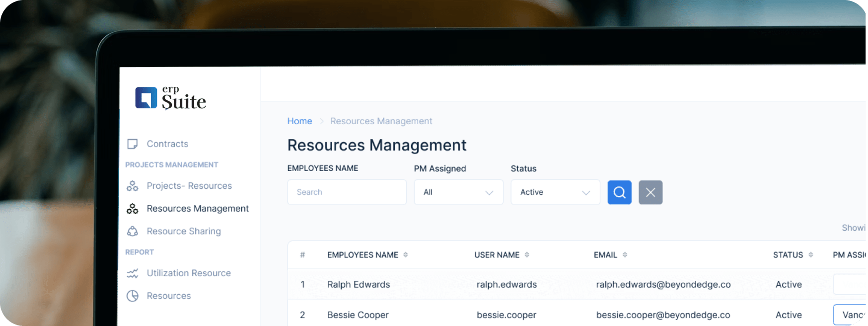Image resolution: width=868 pixels, height=326 pixels.
Task: Sort by the STATUS column arrows
Action: 810,255
